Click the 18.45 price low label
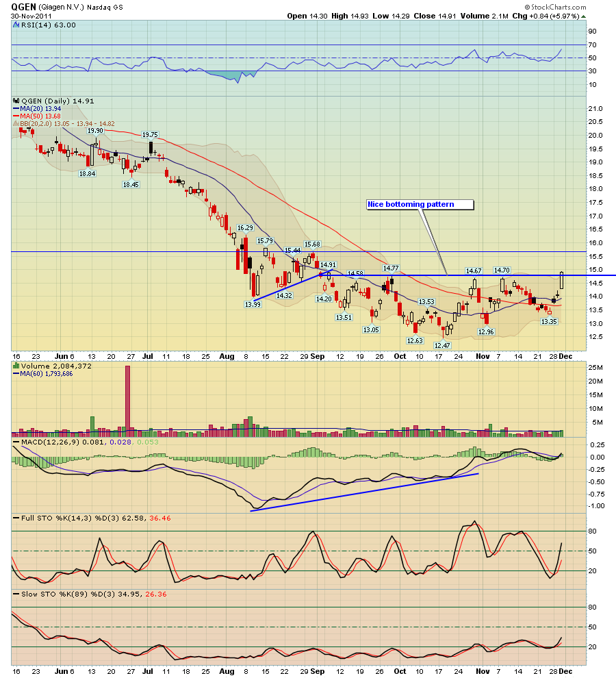Viewport: 616px width, 678px height. click(x=131, y=185)
